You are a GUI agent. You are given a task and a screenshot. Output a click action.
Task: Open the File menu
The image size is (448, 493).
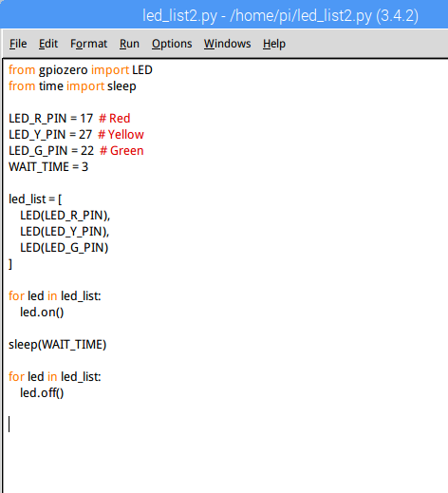[18, 44]
